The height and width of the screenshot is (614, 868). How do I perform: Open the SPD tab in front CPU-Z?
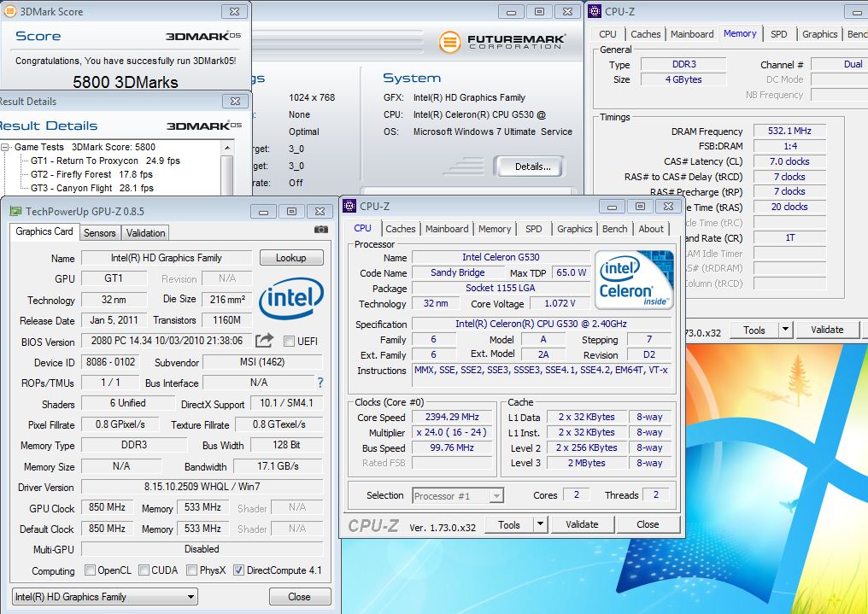click(x=534, y=229)
